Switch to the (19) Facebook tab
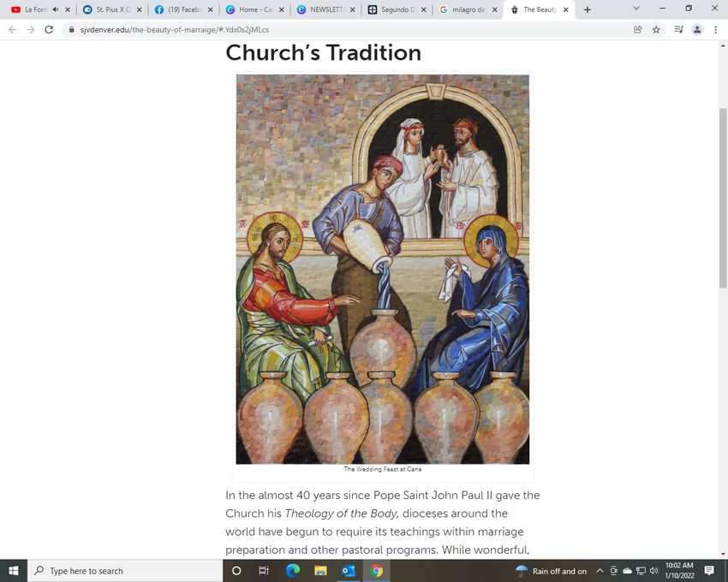 click(x=184, y=9)
